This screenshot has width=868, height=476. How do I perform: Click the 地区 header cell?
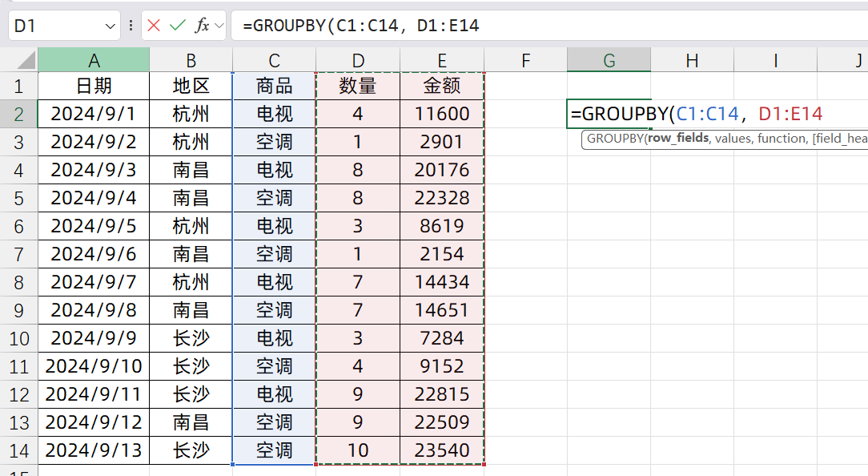point(191,86)
